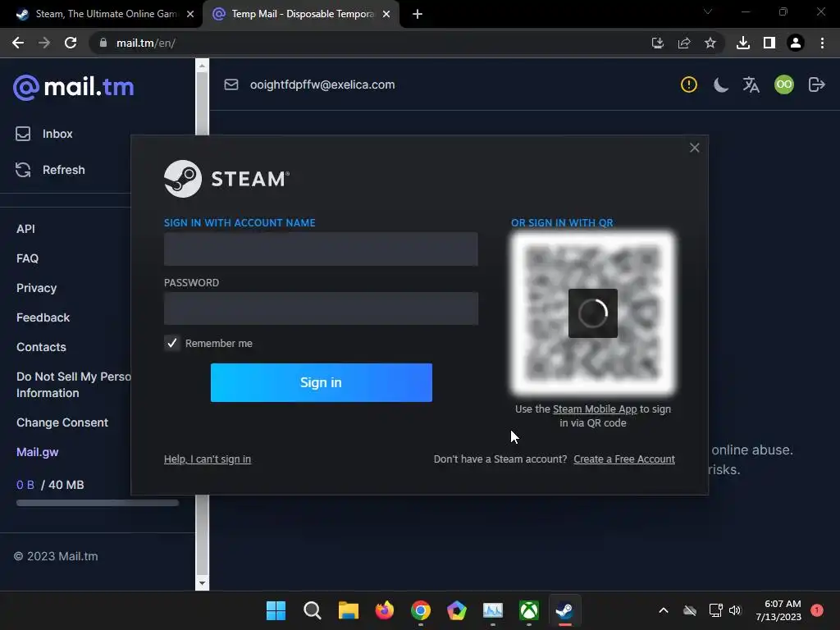
Task: Click the mail.tm/en/ address bar
Action: 370,43
